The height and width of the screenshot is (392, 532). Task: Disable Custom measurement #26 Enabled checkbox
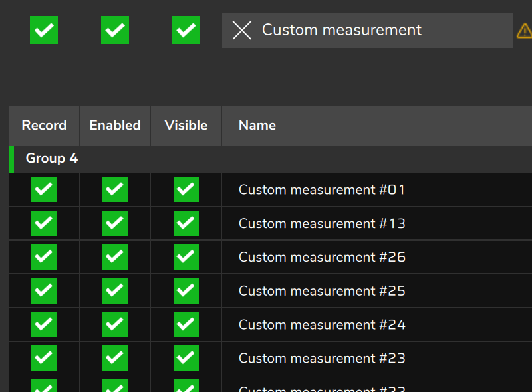pos(115,256)
